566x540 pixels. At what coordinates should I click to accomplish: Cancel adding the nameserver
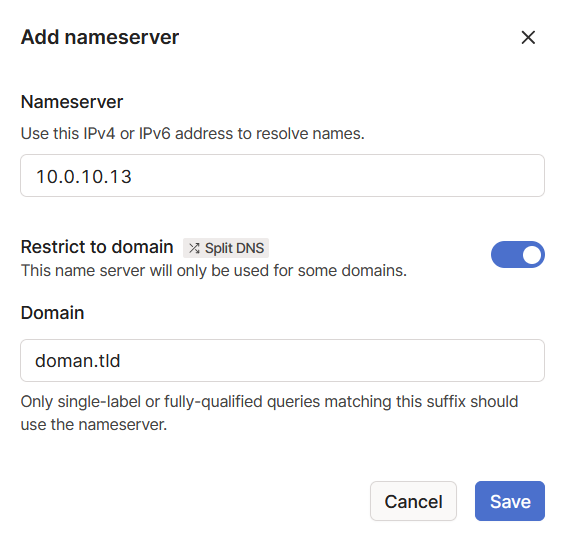[x=413, y=501]
